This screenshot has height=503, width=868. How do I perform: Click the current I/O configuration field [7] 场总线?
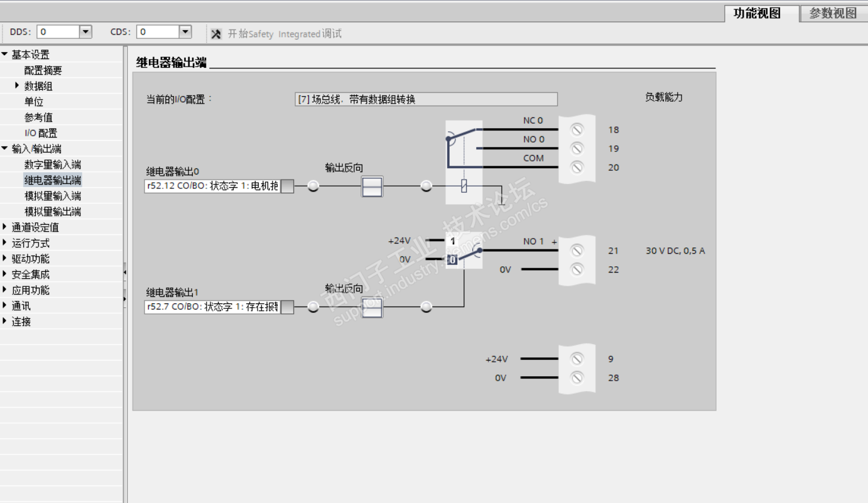[426, 99]
